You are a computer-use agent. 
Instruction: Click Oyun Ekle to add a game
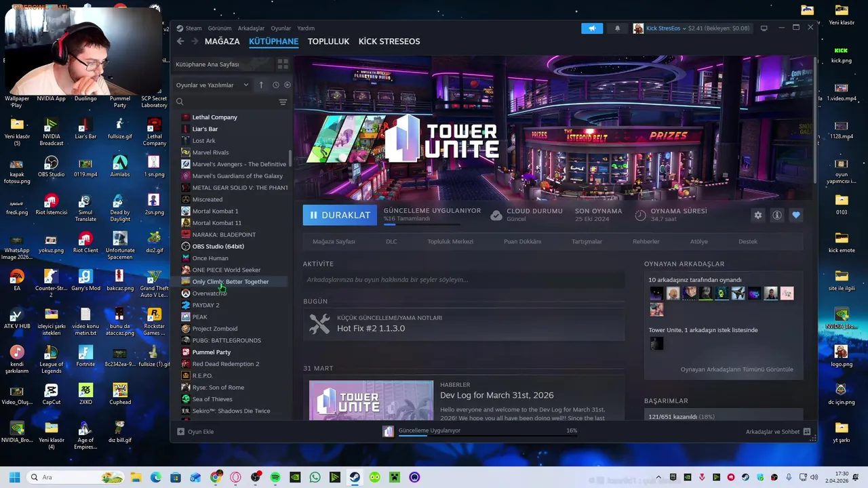pos(195,432)
